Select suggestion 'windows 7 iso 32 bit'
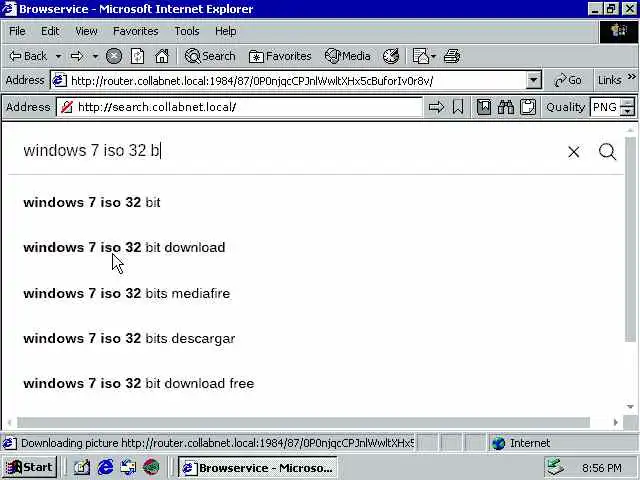 pos(92,202)
